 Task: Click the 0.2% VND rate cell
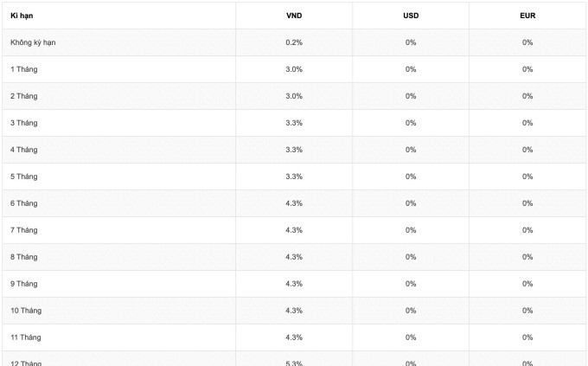click(x=294, y=42)
